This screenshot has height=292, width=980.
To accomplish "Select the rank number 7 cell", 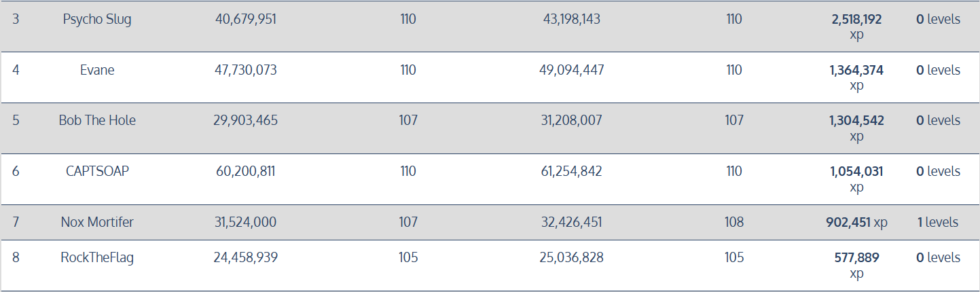I will (16, 222).
